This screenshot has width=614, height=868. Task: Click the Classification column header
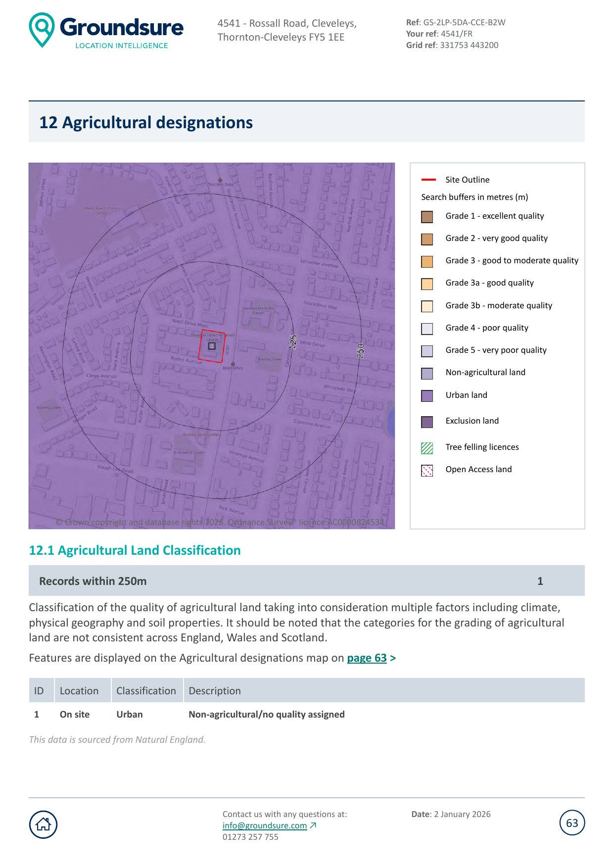146,691
